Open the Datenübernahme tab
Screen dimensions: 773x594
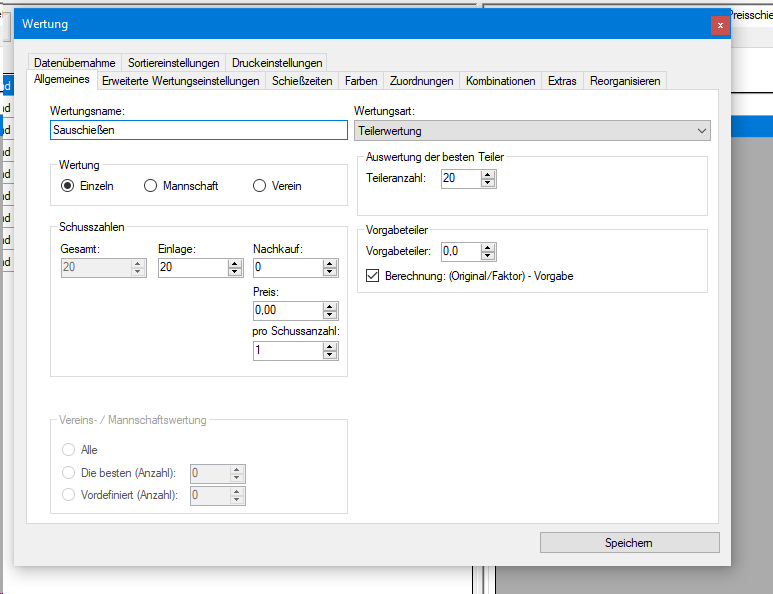tap(75, 62)
